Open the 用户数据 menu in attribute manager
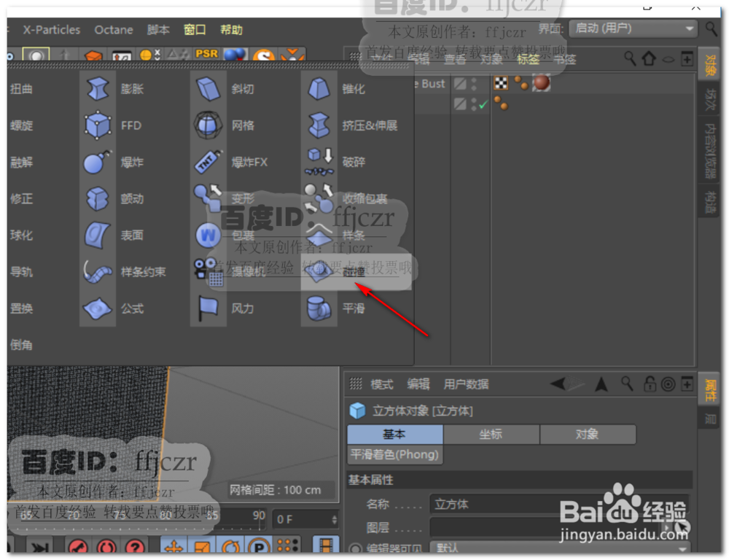 (x=466, y=384)
